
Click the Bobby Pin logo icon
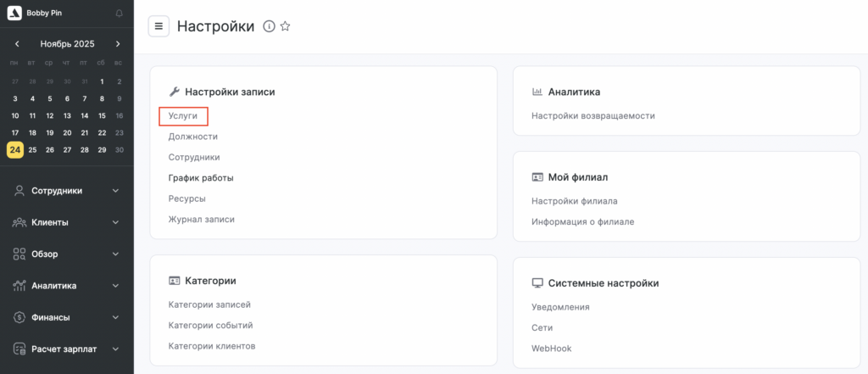(x=14, y=14)
